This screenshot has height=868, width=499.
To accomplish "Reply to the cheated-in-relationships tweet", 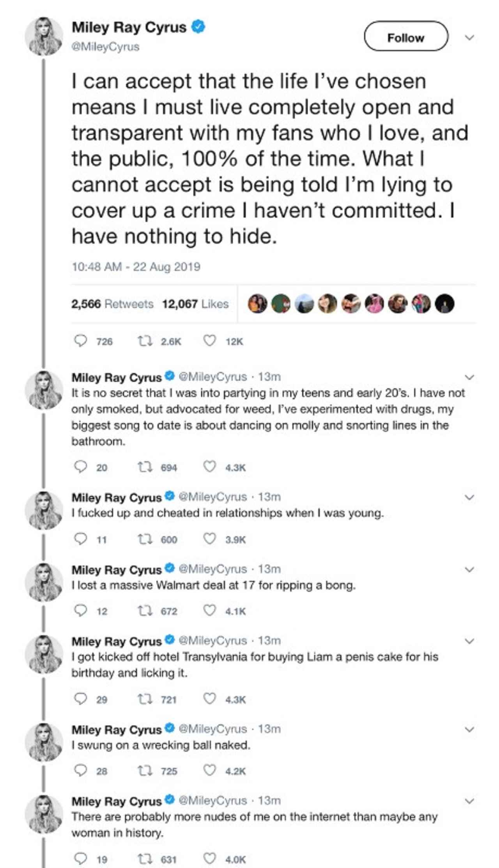I will pyautogui.click(x=80, y=539).
